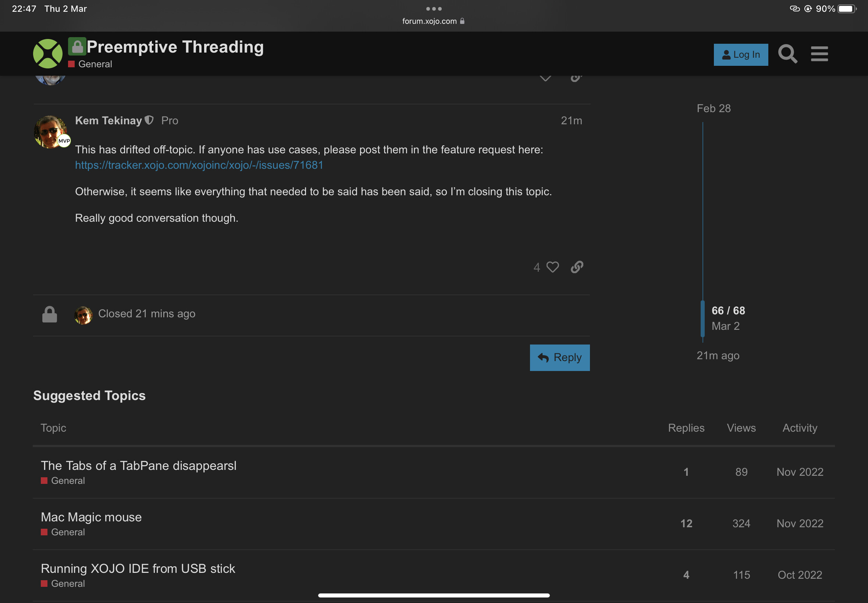Click Nov 2022 activity for Mac Magic mouse

800,523
